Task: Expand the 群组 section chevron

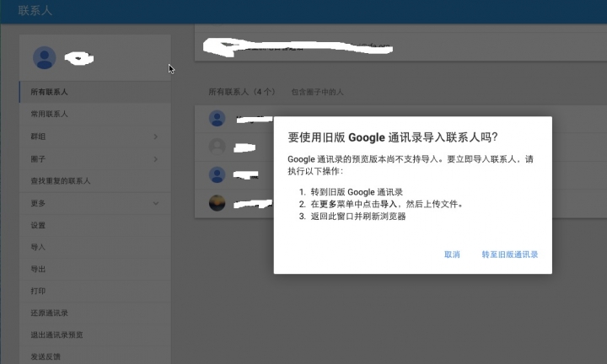Action: 156,136
